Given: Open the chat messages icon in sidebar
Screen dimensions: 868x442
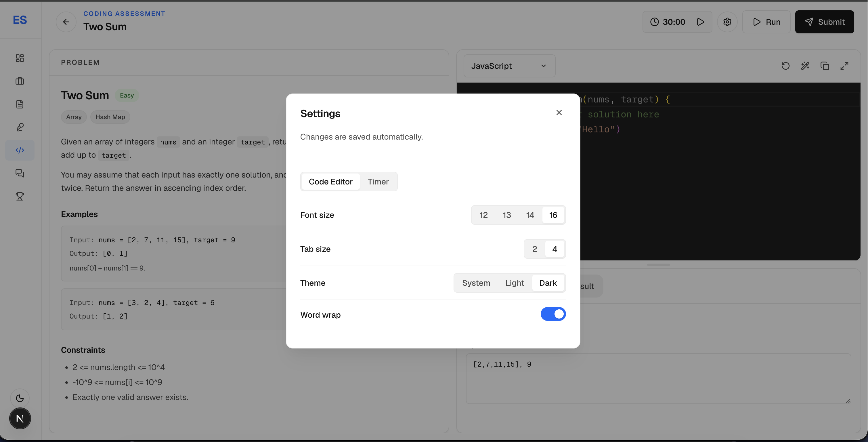Looking at the screenshot, I should coord(20,173).
